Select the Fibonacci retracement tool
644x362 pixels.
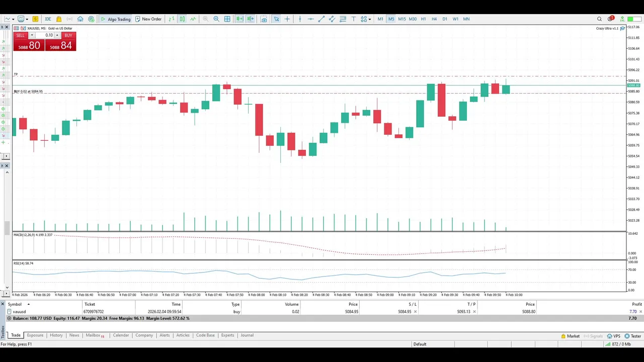click(x=343, y=19)
